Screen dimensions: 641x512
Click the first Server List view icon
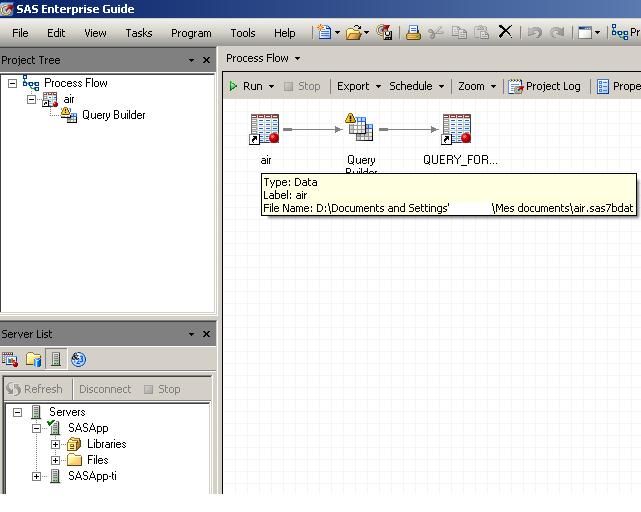tap(10, 359)
